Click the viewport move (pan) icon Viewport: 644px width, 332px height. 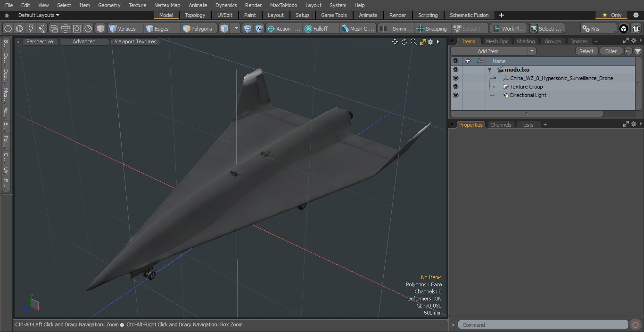(x=395, y=42)
